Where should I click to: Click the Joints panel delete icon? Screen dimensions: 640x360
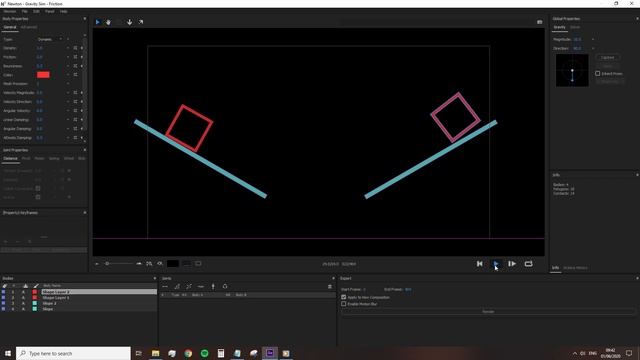[330, 287]
